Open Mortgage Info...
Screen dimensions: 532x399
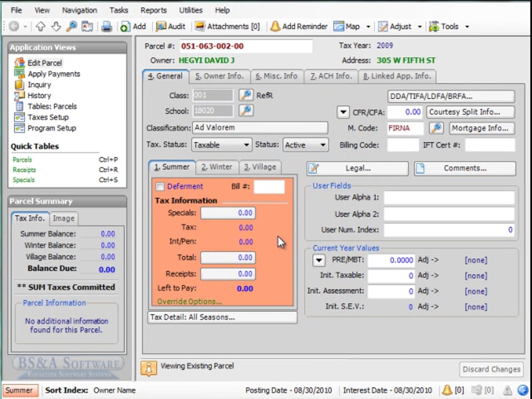[482, 128]
